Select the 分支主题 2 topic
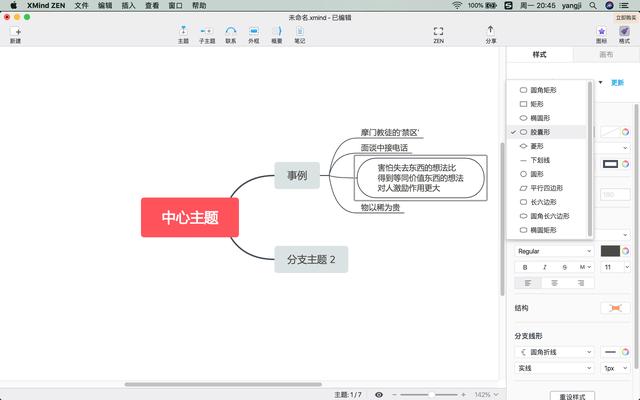This screenshot has width=640, height=400. 311,259
